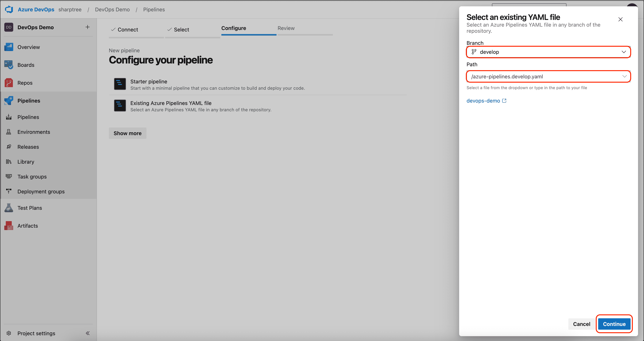Click the Releases rocket icon
Viewport: 644px width, 341px height.
coord(9,147)
